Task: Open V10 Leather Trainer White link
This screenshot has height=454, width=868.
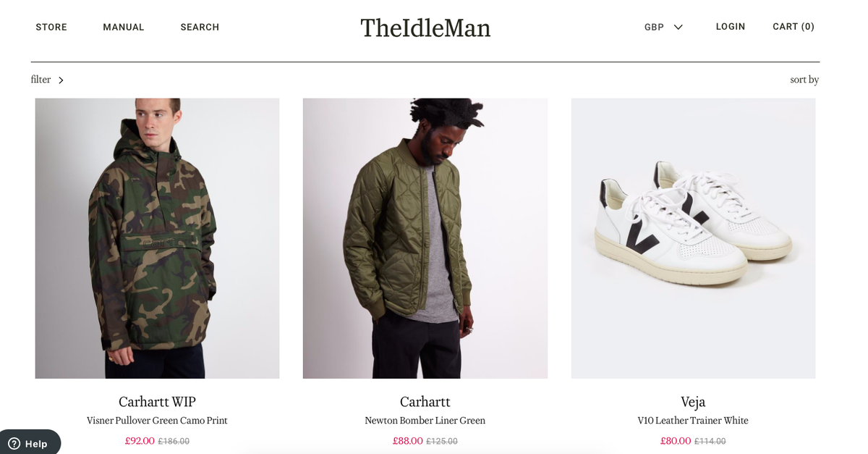Action: coord(693,421)
